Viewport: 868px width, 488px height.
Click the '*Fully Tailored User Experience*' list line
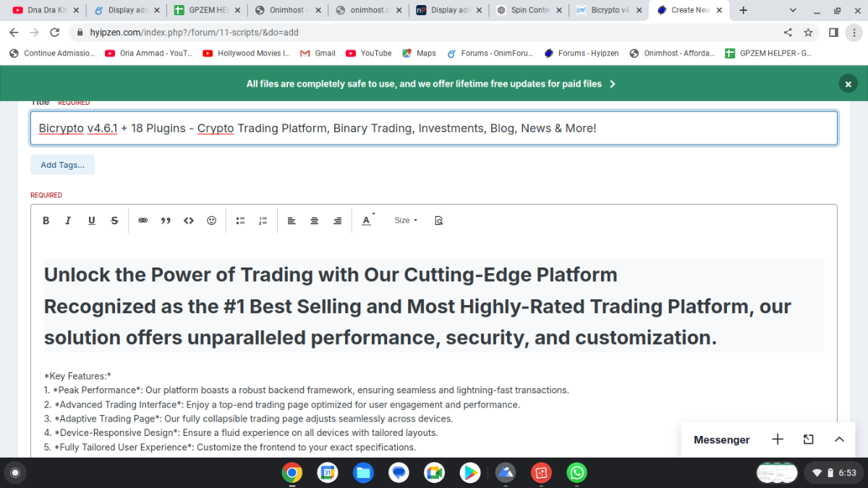pos(230,448)
